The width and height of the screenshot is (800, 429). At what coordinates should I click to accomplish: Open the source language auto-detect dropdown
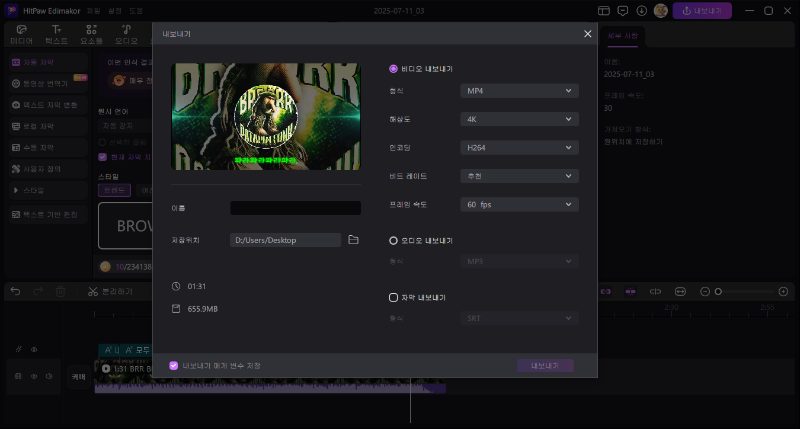pyautogui.click(x=124, y=125)
